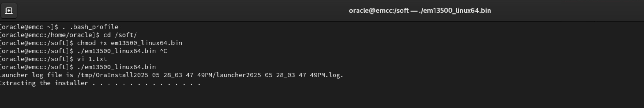Click the terminal window title text

420,11
